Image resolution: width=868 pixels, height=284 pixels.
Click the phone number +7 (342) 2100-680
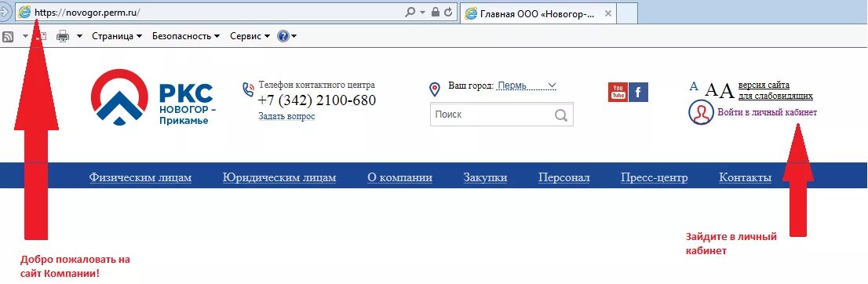316,100
